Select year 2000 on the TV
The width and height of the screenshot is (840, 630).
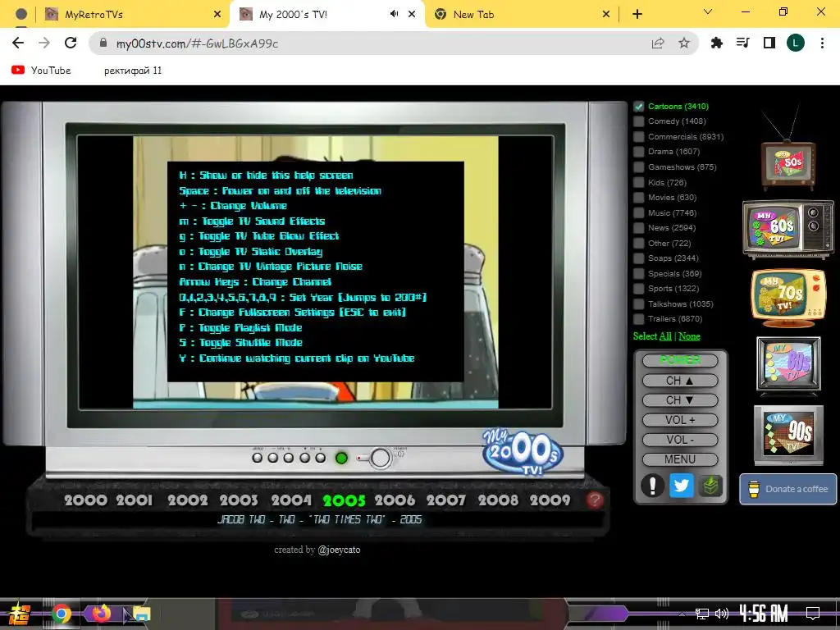point(85,500)
